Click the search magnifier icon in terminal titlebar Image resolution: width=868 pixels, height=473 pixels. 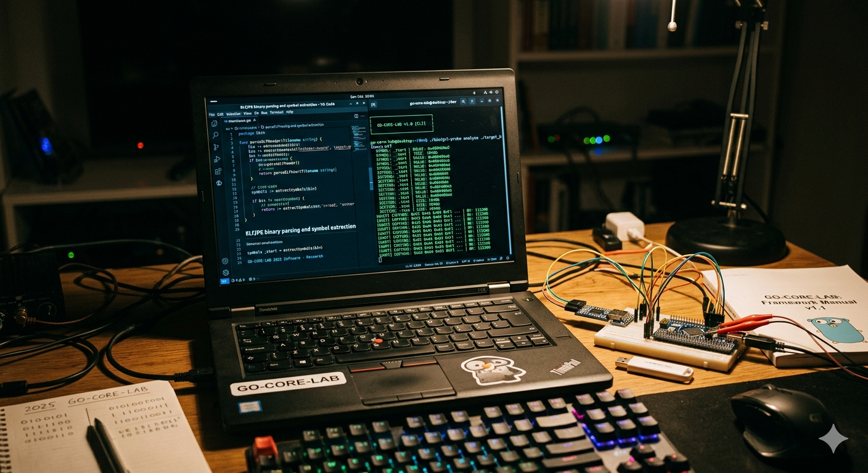coord(463,102)
